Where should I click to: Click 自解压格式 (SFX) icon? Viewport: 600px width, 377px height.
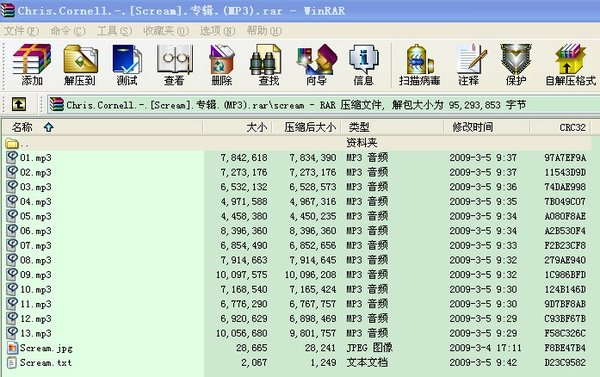tap(570, 64)
